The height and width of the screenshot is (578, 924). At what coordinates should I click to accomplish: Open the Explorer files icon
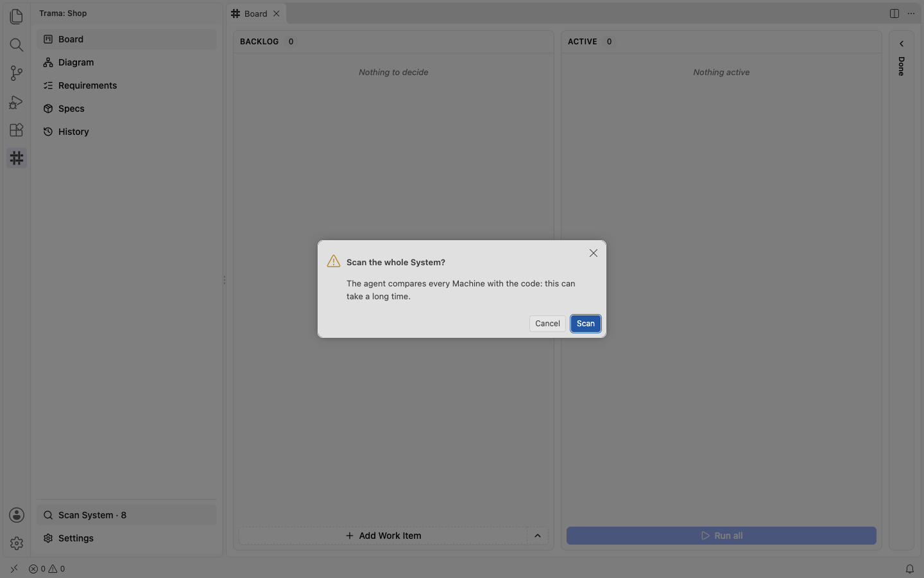tap(17, 16)
